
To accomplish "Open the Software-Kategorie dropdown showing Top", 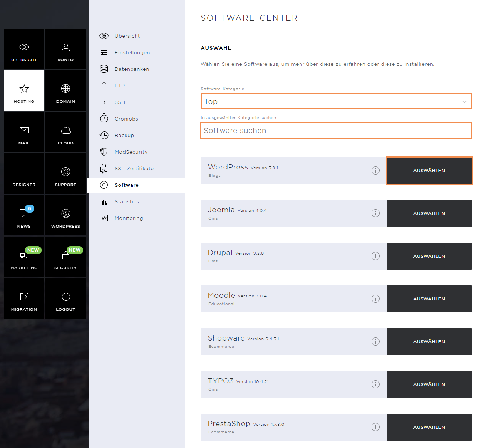I will pos(336,101).
